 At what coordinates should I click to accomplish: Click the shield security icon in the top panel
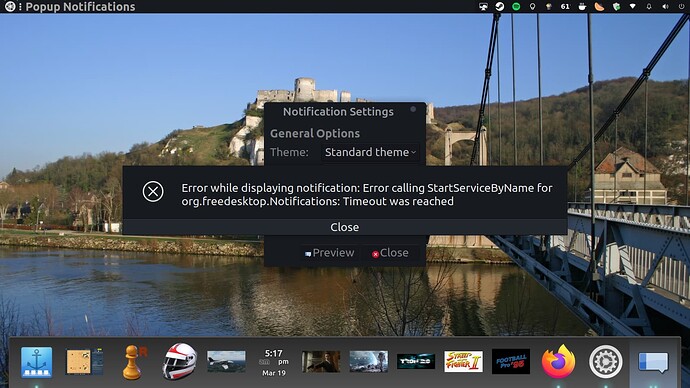click(616, 7)
